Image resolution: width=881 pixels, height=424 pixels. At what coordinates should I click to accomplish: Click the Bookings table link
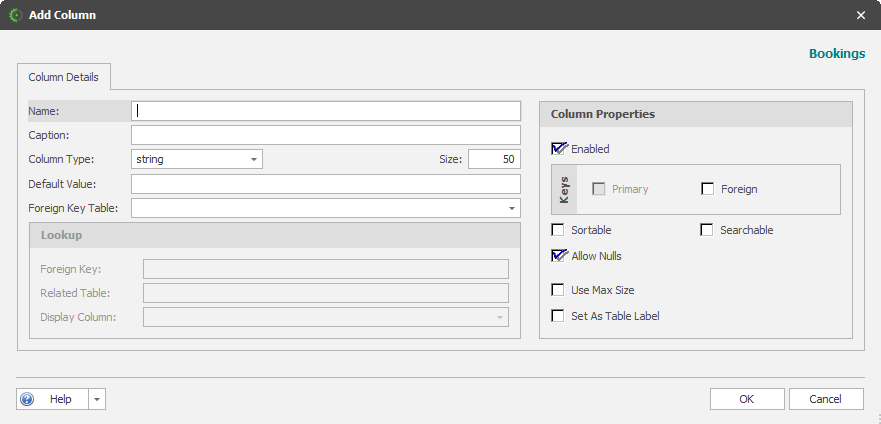836,53
